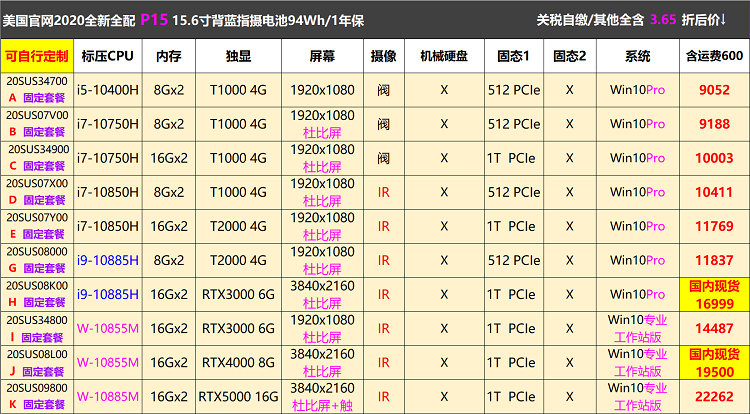Click the price 9052

(x=715, y=90)
